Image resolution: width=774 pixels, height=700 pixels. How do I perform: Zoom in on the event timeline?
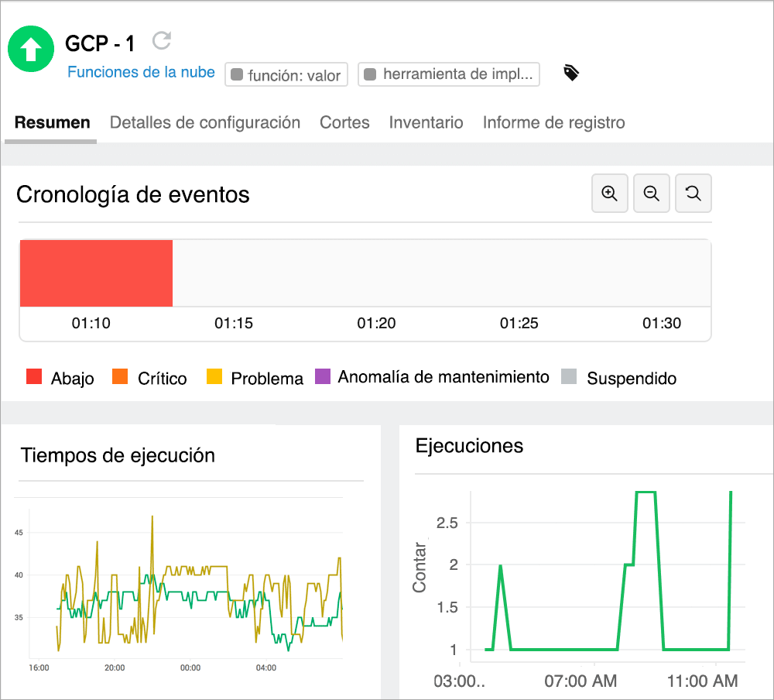(x=609, y=193)
